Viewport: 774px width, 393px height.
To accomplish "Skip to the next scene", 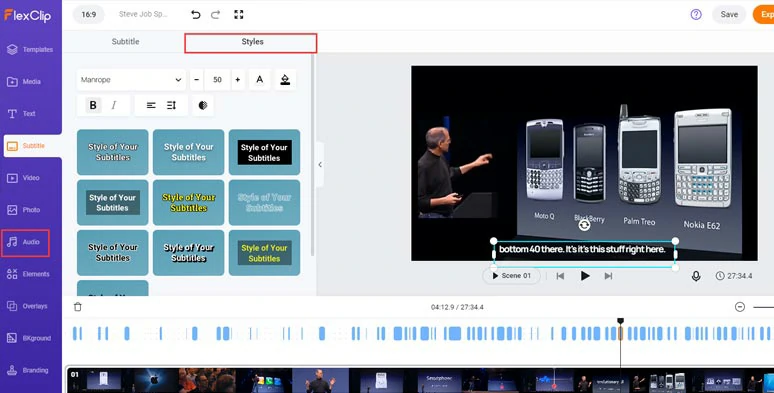I will pyautogui.click(x=608, y=276).
